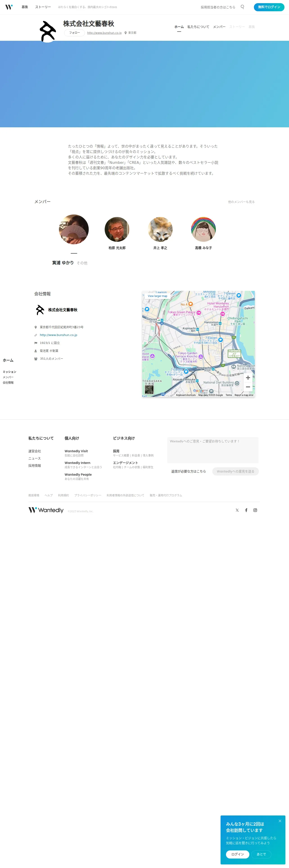
Task: Open Wantedly Visit footer link
Action: [x=76, y=451]
